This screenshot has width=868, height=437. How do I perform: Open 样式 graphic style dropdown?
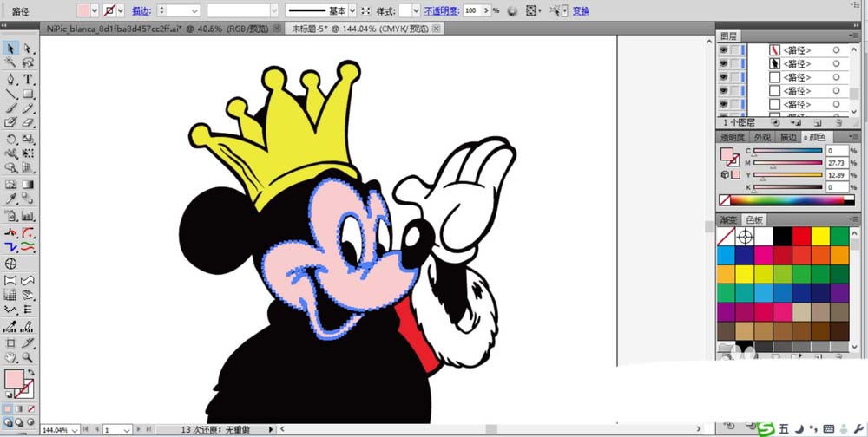click(417, 10)
